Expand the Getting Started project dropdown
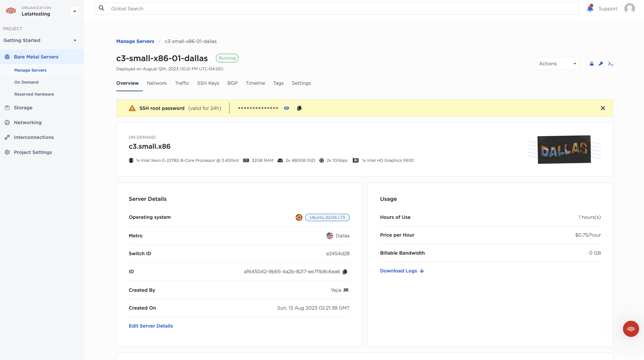This screenshot has height=360, width=644. point(75,40)
